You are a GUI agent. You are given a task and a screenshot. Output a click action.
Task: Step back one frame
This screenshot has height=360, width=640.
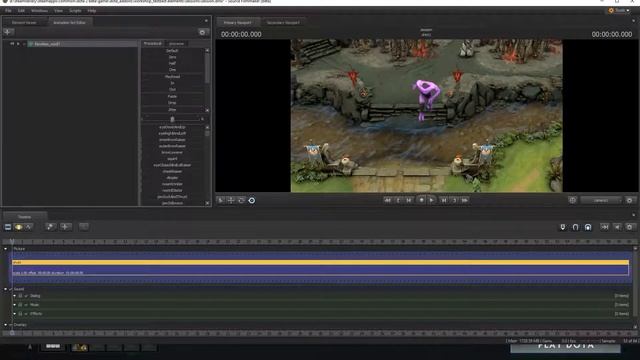point(409,200)
